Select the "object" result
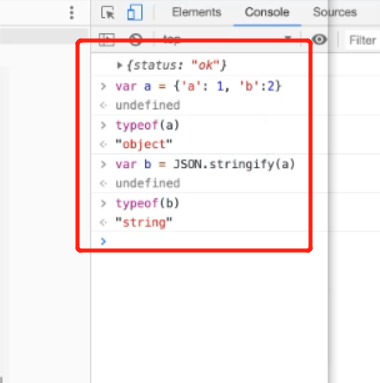 click(x=144, y=144)
